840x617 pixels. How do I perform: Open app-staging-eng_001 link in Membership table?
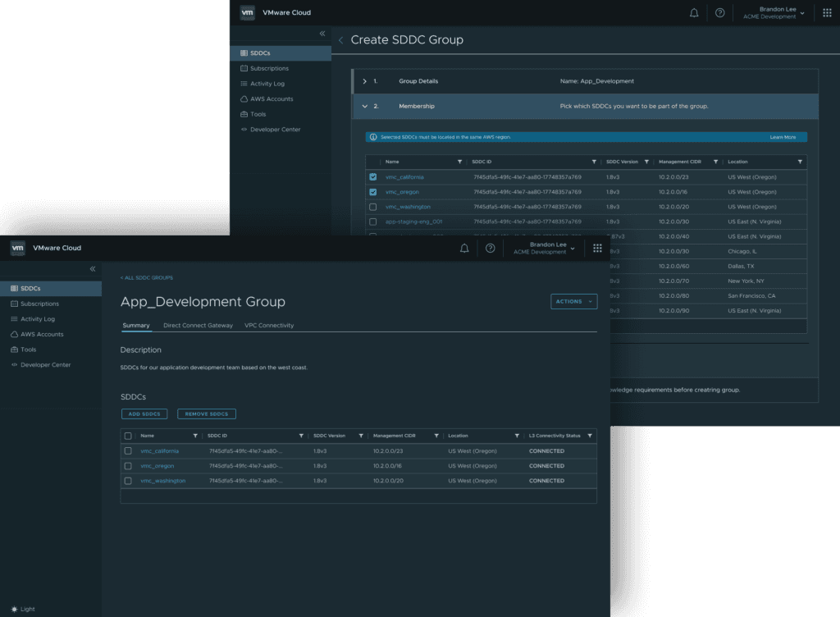[x=413, y=222]
